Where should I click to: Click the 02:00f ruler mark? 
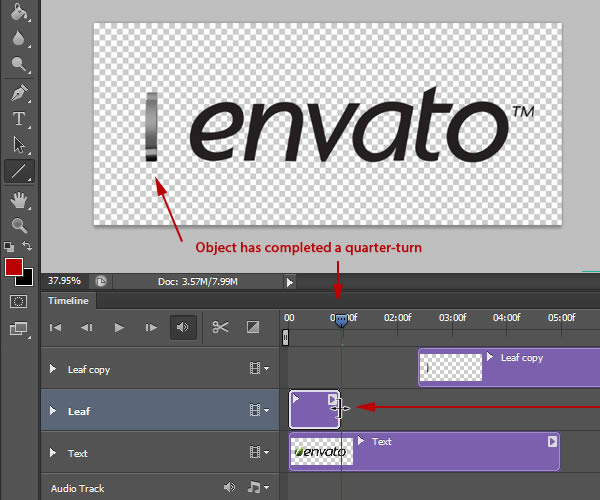pyautogui.click(x=398, y=318)
